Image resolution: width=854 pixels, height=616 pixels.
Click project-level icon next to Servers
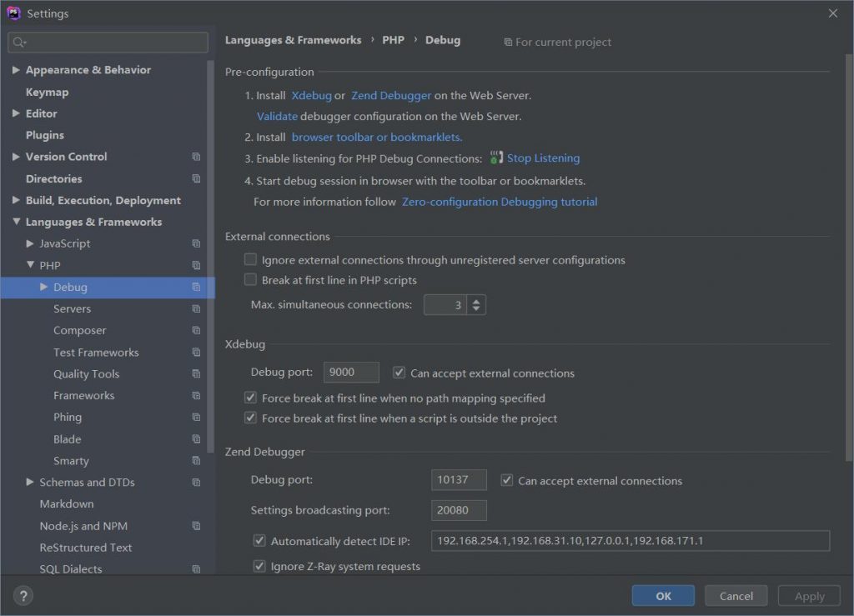point(196,308)
